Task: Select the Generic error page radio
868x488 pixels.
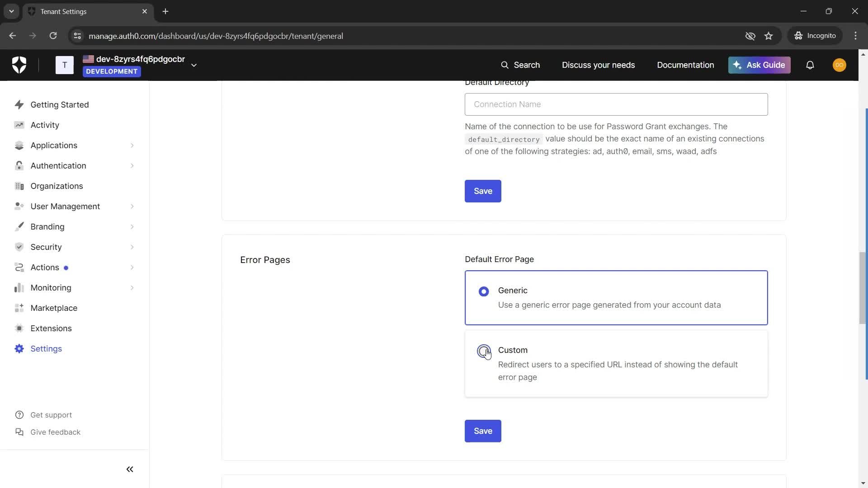Action: pos(484,291)
